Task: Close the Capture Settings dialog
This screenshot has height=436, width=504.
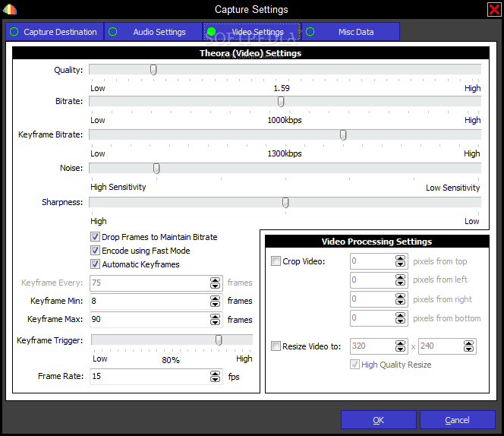Action: 494,9
